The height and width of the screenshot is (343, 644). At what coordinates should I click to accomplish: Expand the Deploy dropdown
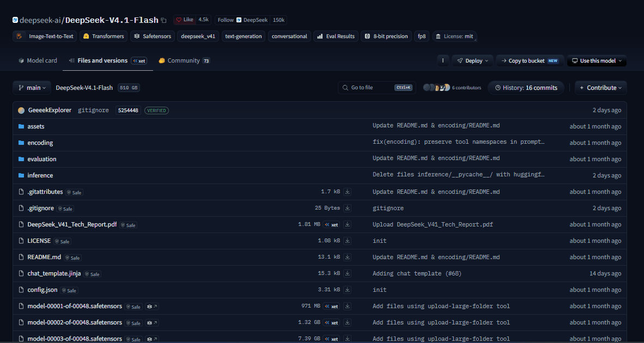pos(472,61)
